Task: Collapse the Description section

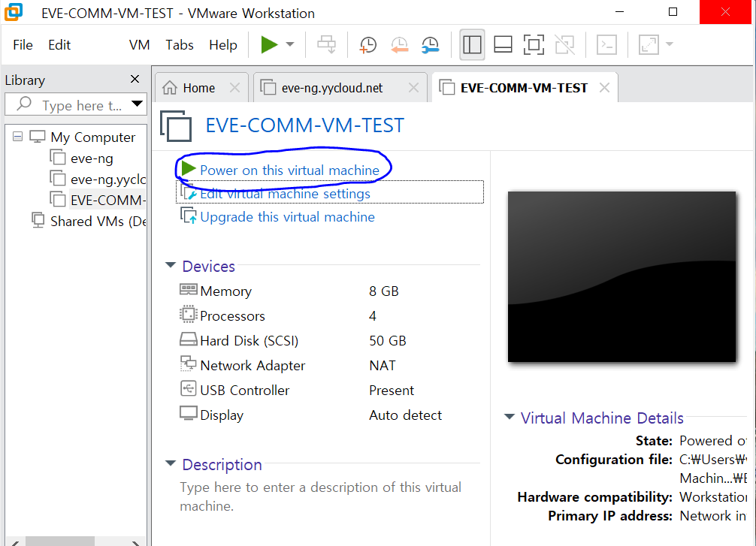Action: coord(170,463)
